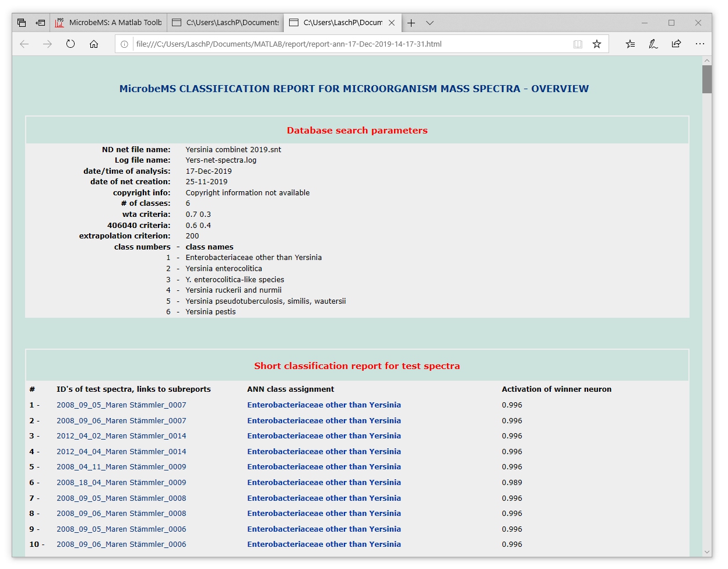728x569 pixels.
Task: Set tabs aside icon in tab bar
Action: point(40,23)
